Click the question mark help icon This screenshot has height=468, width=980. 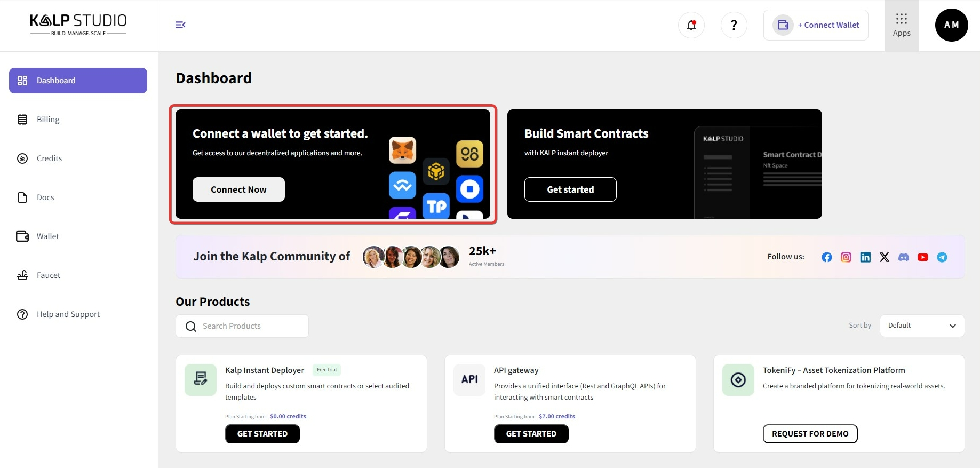(734, 25)
